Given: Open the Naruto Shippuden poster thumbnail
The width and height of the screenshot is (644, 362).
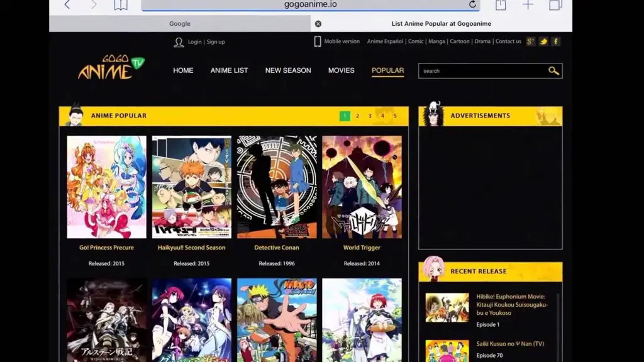Looking at the screenshot, I should [277, 320].
